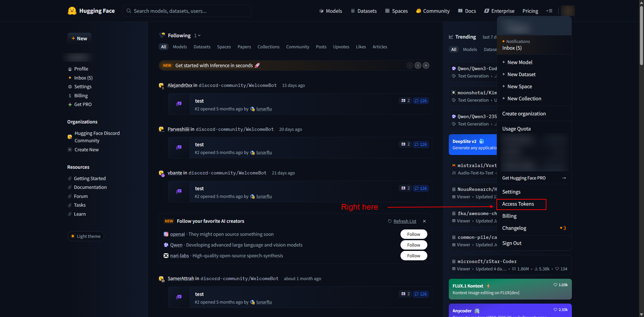Image resolution: width=644 pixels, height=317 pixels.
Task: Click the 126 comments badge on Parveshiiii's post
Action: click(421, 144)
